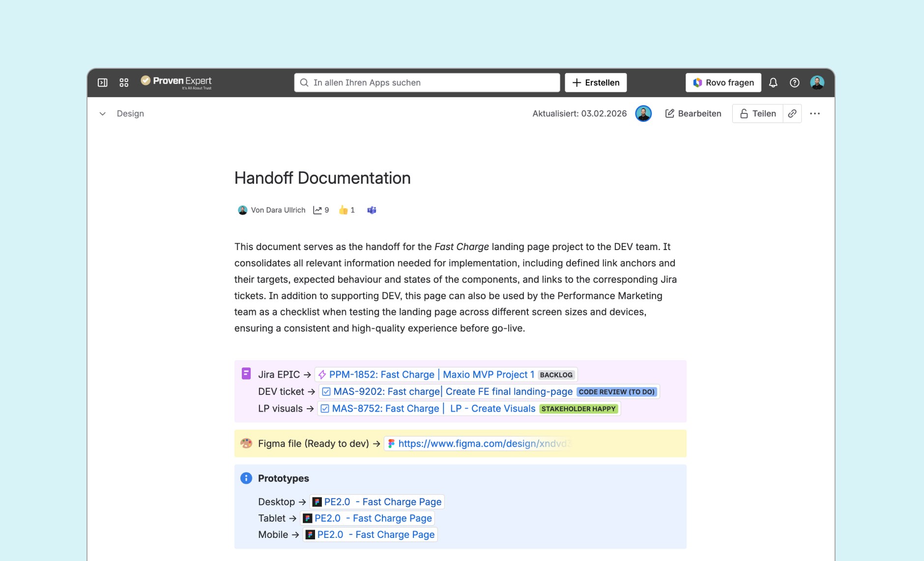Copy the page link via chain icon
The width and height of the screenshot is (924, 561).
(792, 113)
